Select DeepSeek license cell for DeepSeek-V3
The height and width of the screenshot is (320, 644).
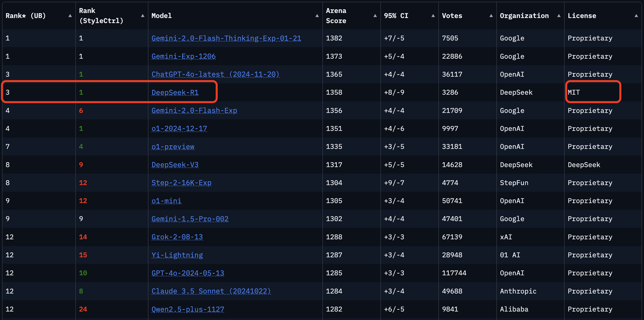584,165
